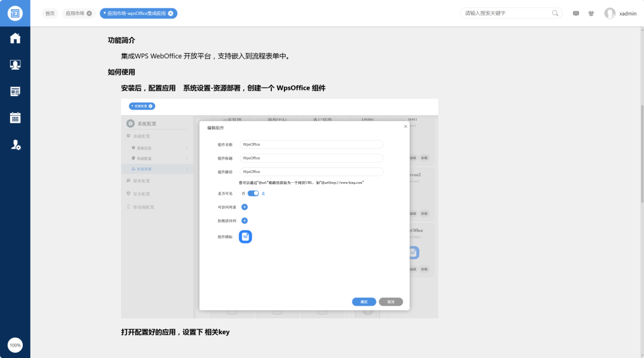This screenshot has height=358, width=644.
Task: Close the 应用市场 tab
Action: (x=89, y=14)
